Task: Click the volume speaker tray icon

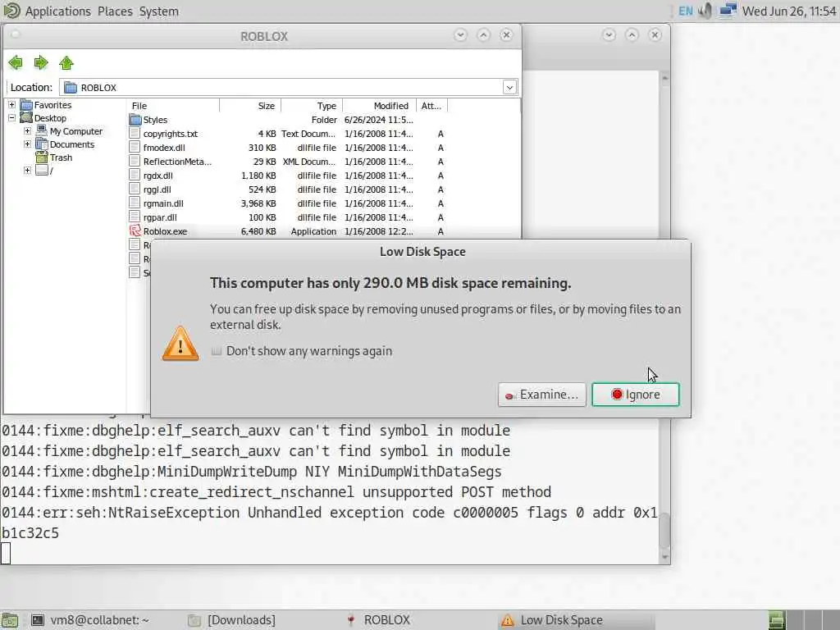Action: (x=705, y=11)
